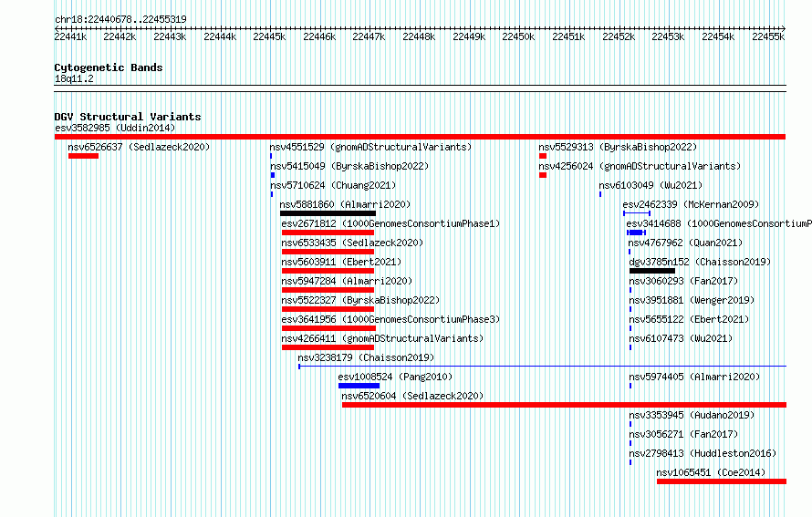Select nsv6107473 (Wu2021) variant label
This screenshot has height=517, width=812.
[x=681, y=338]
